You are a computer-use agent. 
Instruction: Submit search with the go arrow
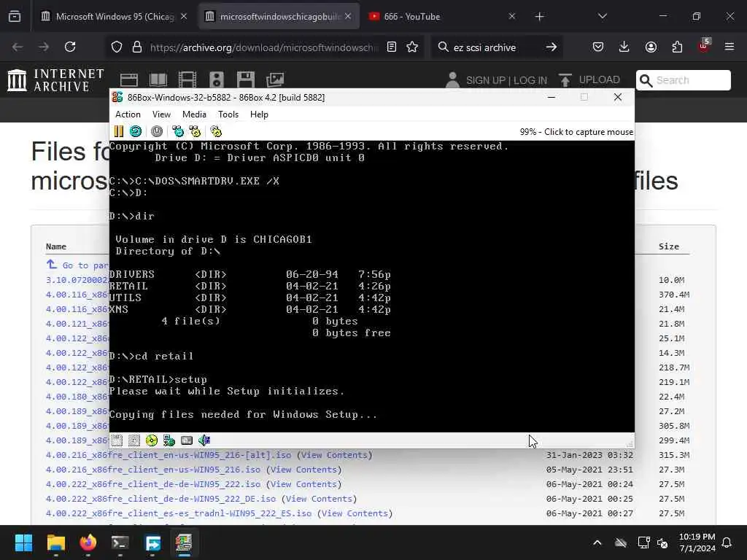(x=551, y=47)
